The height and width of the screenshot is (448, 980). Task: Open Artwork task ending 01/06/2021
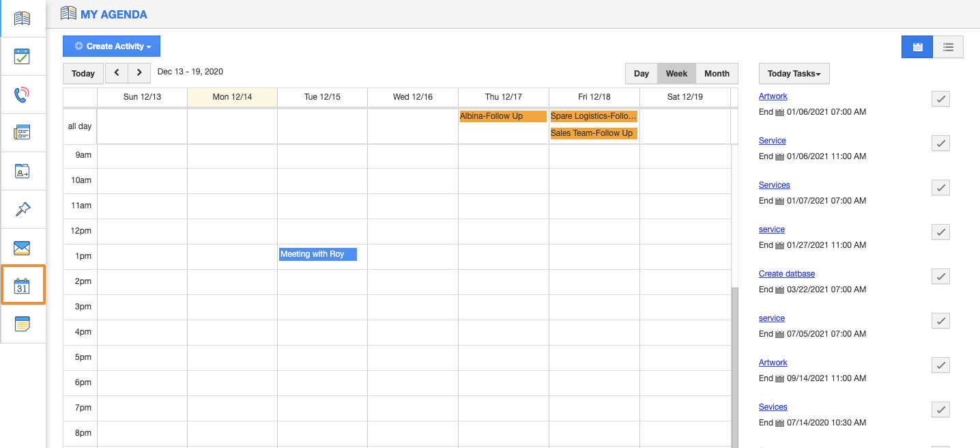773,96
